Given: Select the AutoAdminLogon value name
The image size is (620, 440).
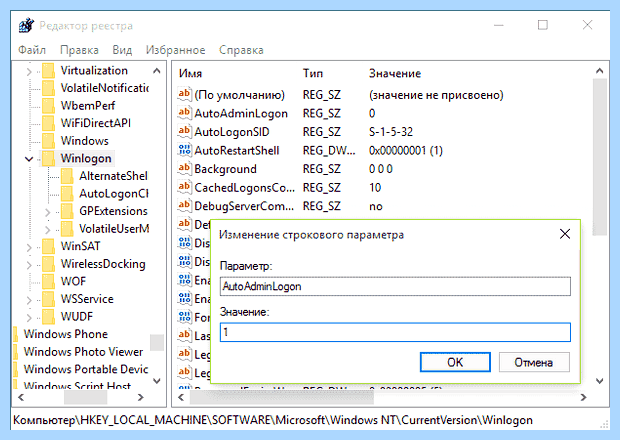Looking at the screenshot, I should [241, 113].
